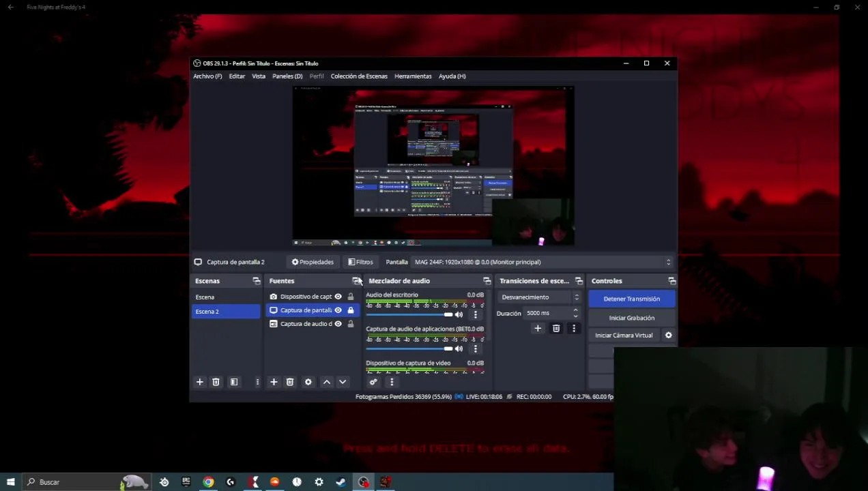The height and width of the screenshot is (491, 868).
Task: Toggle visibility of Dispositivo de captura source
Action: click(x=338, y=297)
